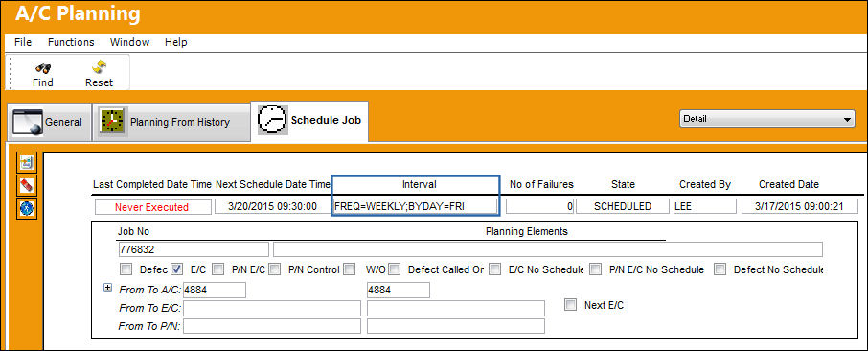Image resolution: width=868 pixels, height=351 pixels.
Task: Click the Created By field showing LEE
Action: [705, 206]
